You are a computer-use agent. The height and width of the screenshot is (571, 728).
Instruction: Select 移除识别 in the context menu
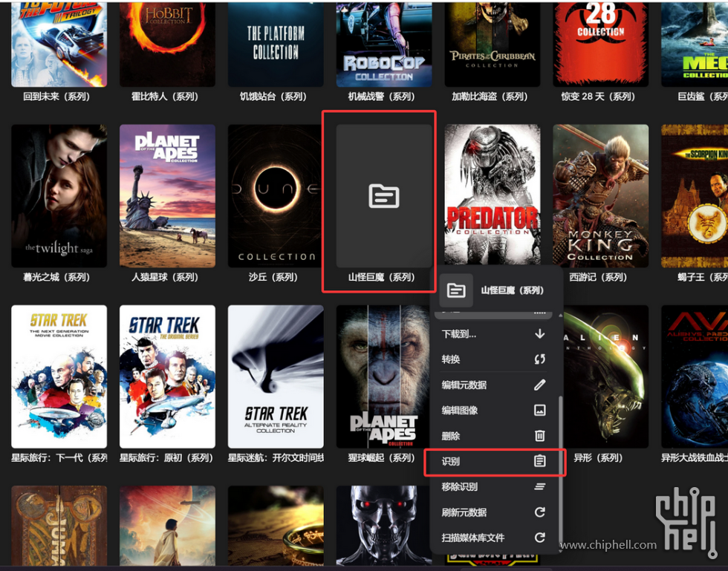[493, 486]
